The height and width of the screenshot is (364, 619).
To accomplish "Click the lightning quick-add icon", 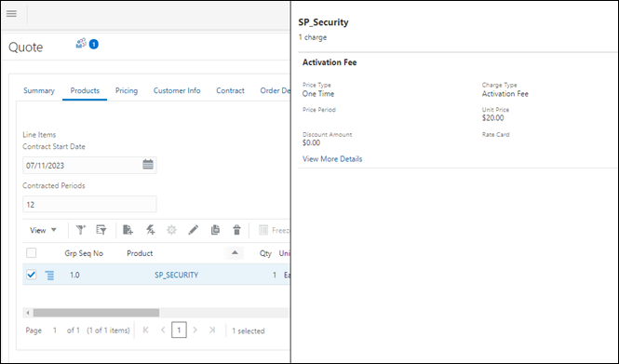I will (150, 230).
